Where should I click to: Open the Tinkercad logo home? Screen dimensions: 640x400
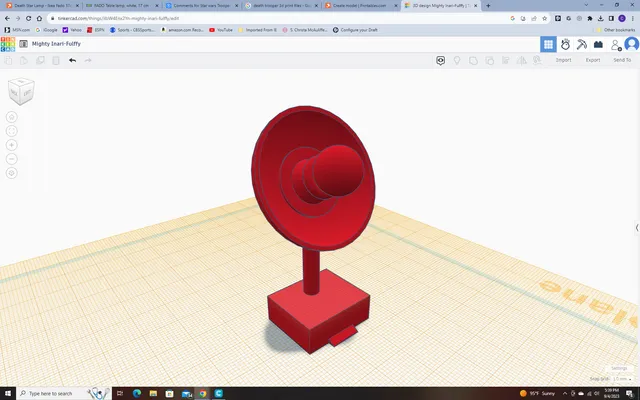pos(8,44)
